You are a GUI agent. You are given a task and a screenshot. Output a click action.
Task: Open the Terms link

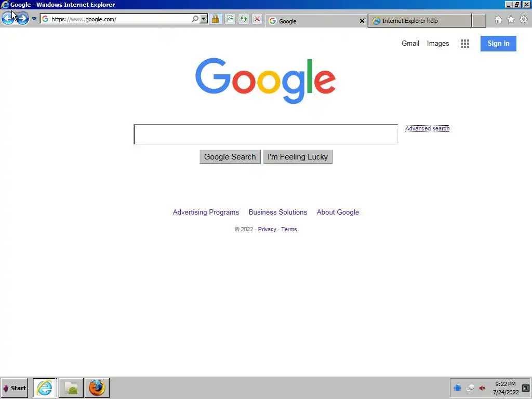coord(289,229)
